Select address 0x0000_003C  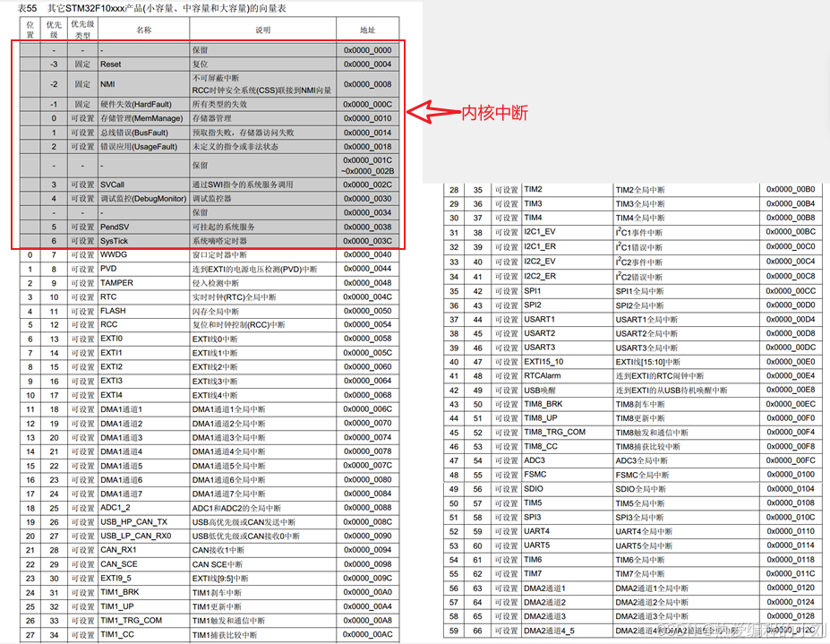pos(367,240)
